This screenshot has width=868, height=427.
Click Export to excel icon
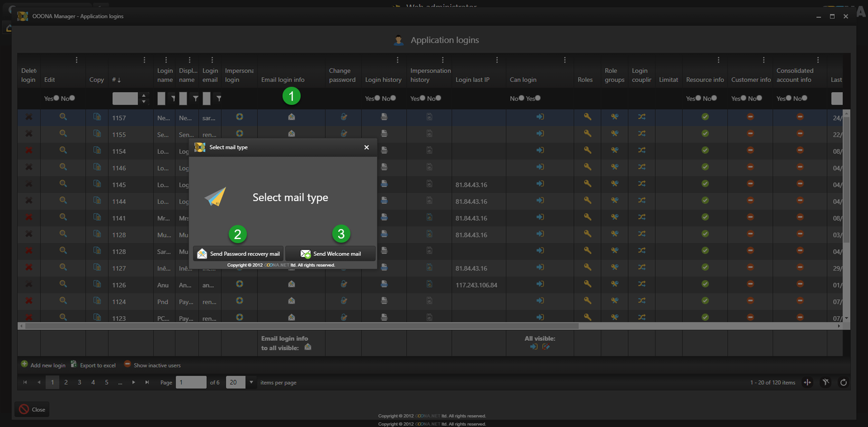(74, 364)
